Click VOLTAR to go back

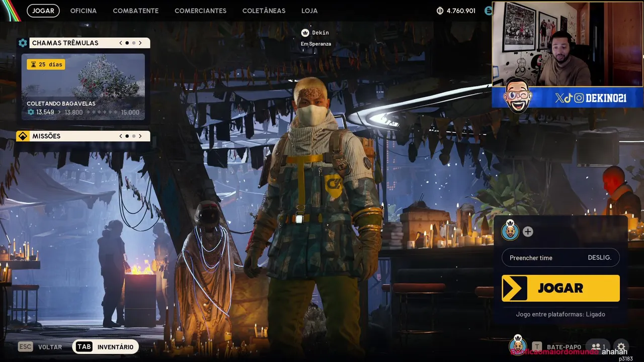[x=50, y=347]
